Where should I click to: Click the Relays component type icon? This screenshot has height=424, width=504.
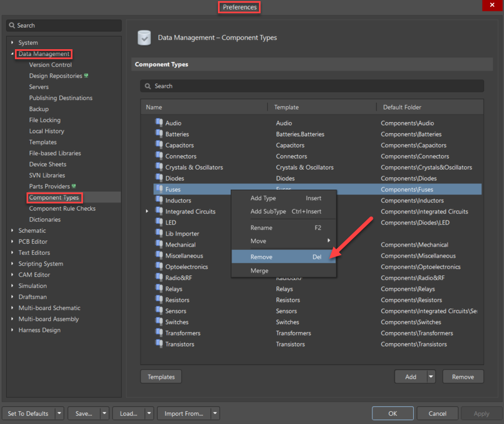click(159, 289)
